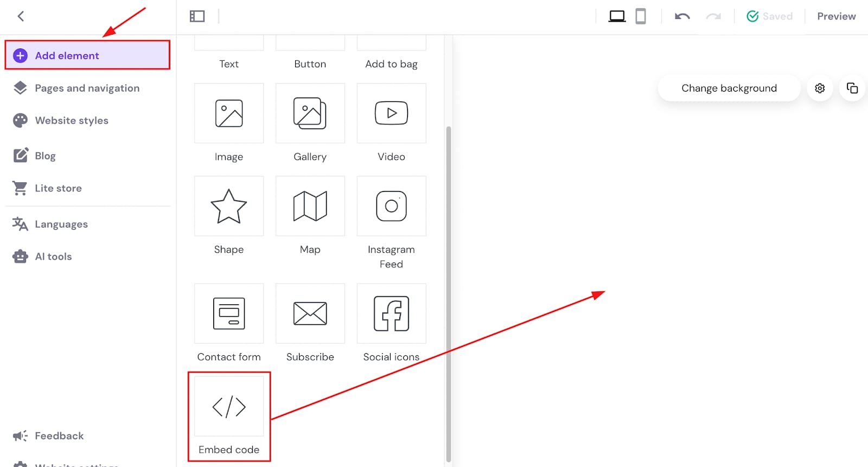This screenshot has height=467, width=868.
Task: Toggle the sidebar panel layout icon
Action: [197, 16]
